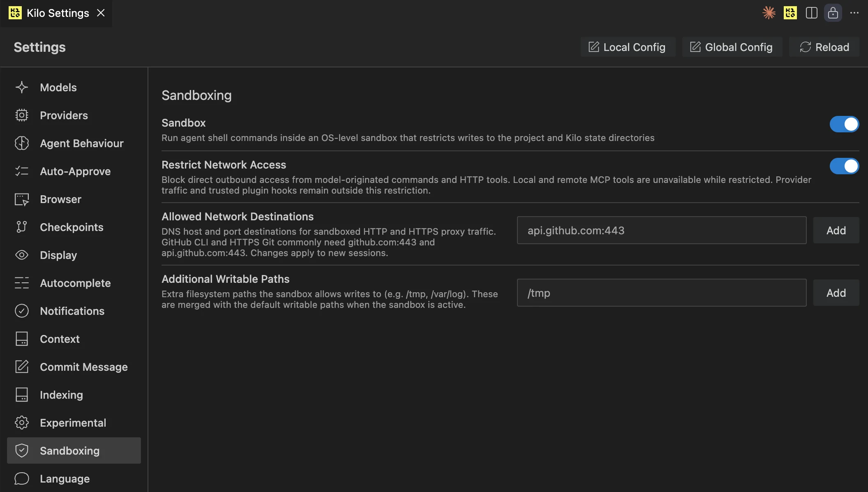Open the Autocomplete lines icon
The image size is (868, 492).
click(x=21, y=283)
